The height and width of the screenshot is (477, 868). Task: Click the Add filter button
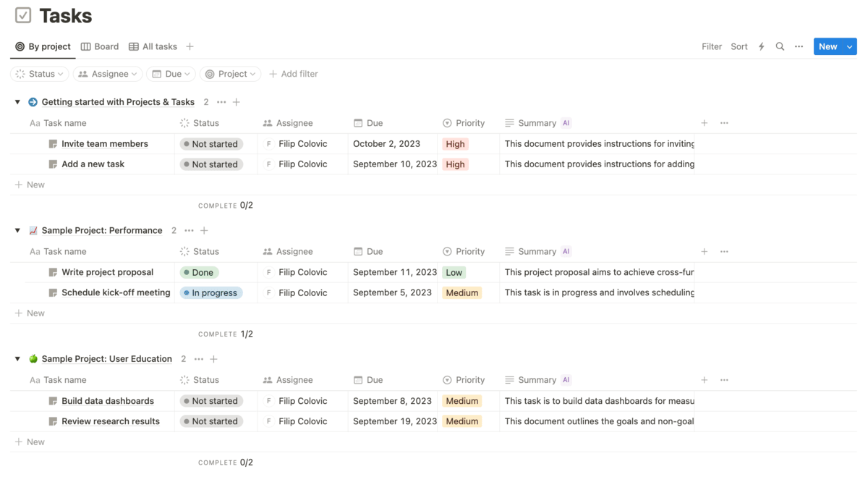[293, 74]
